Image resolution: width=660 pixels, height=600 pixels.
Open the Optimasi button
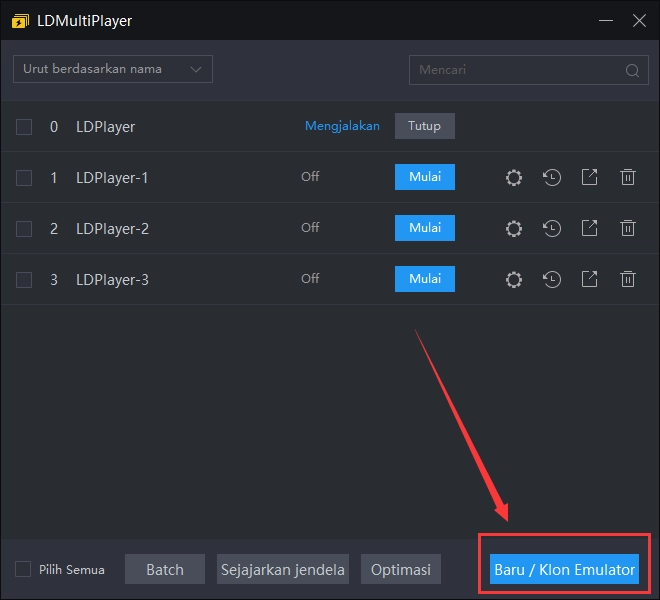pyautogui.click(x=401, y=569)
